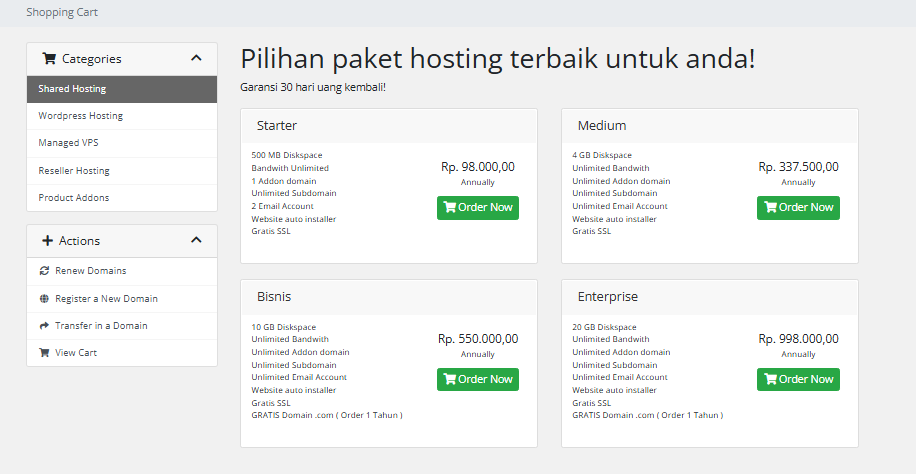Collapse the Categories panel chevron
The image size is (916, 474).
coord(196,58)
